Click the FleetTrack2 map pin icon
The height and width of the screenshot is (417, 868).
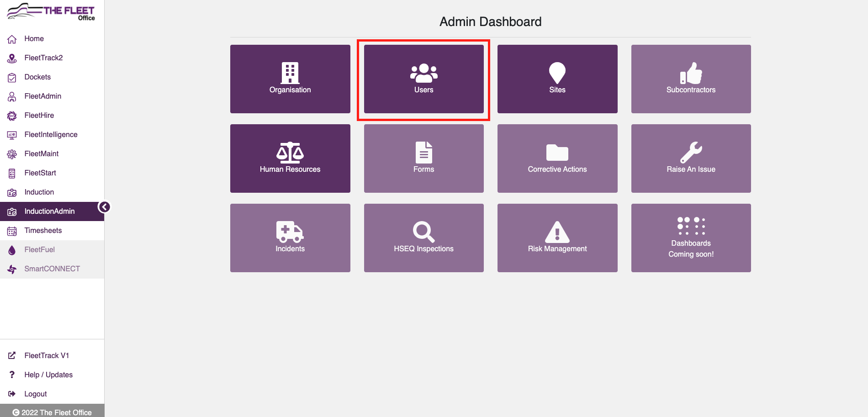pyautogui.click(x=12, y=58)
